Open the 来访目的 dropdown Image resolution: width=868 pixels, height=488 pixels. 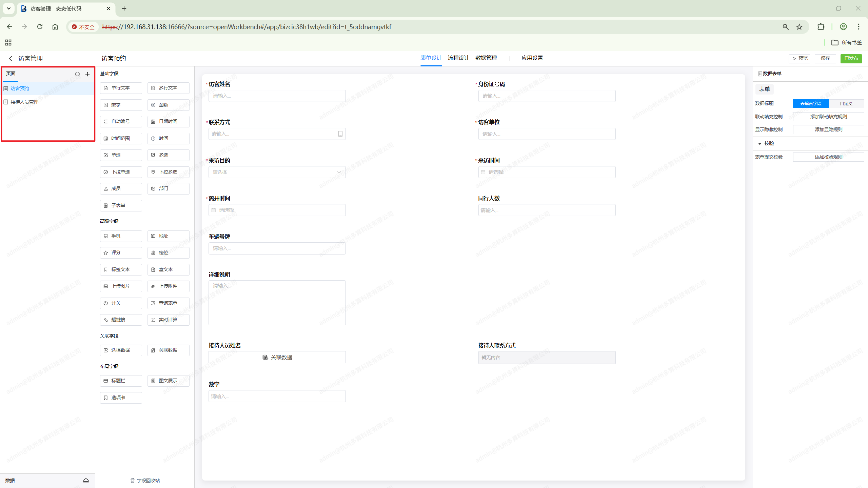point(277,172)
